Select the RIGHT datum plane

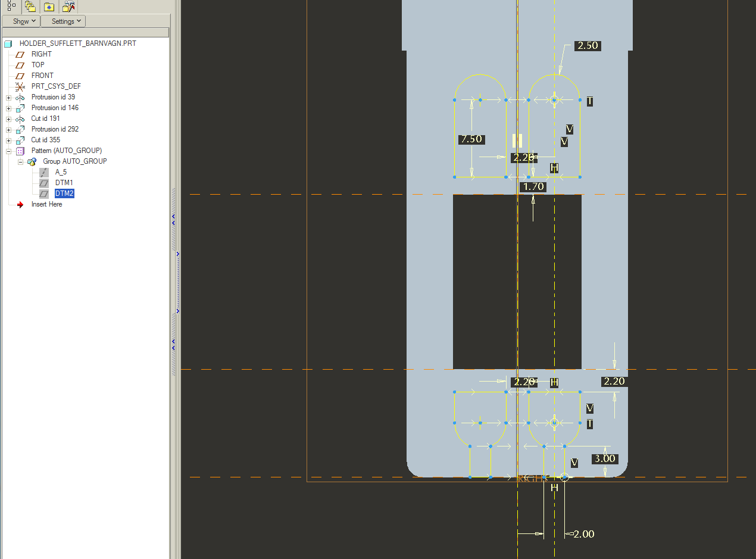click(x=41, y=54)
